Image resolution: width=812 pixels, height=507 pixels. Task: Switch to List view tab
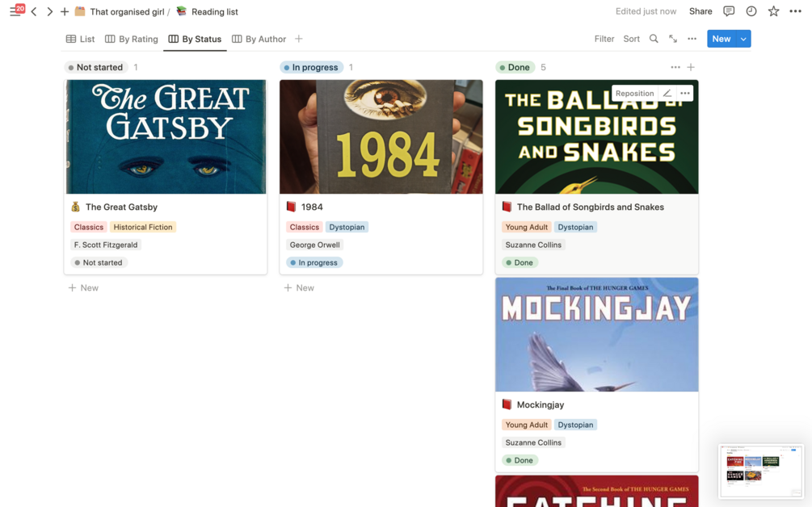(x=80, y=39)
